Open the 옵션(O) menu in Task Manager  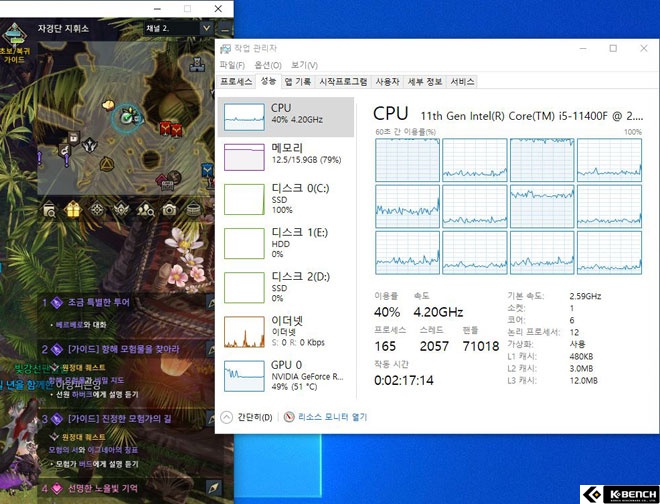click(268, 65)
